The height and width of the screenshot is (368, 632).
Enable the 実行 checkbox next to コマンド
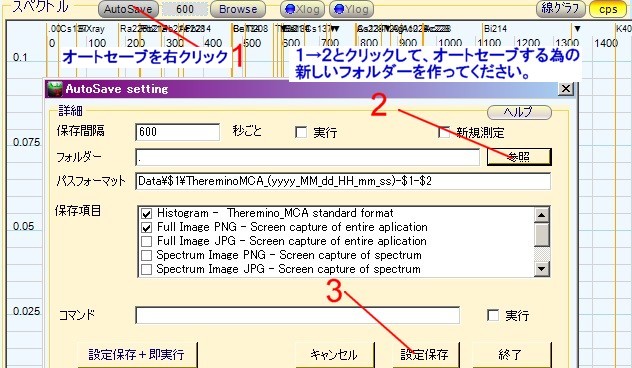[x=493, y=315]
